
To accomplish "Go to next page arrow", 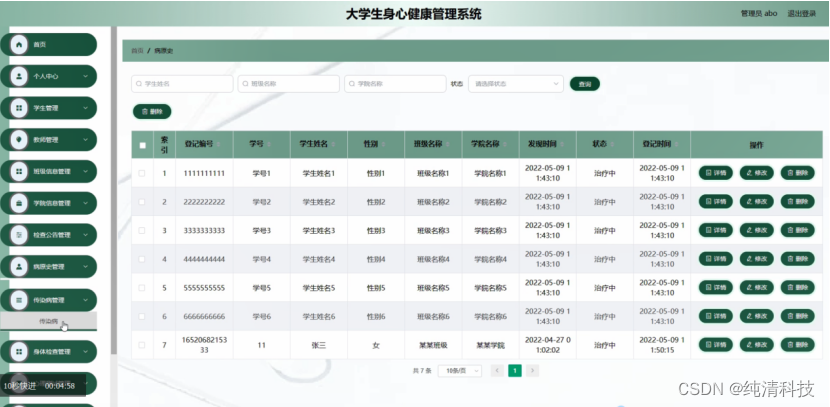I will point(533,370).
